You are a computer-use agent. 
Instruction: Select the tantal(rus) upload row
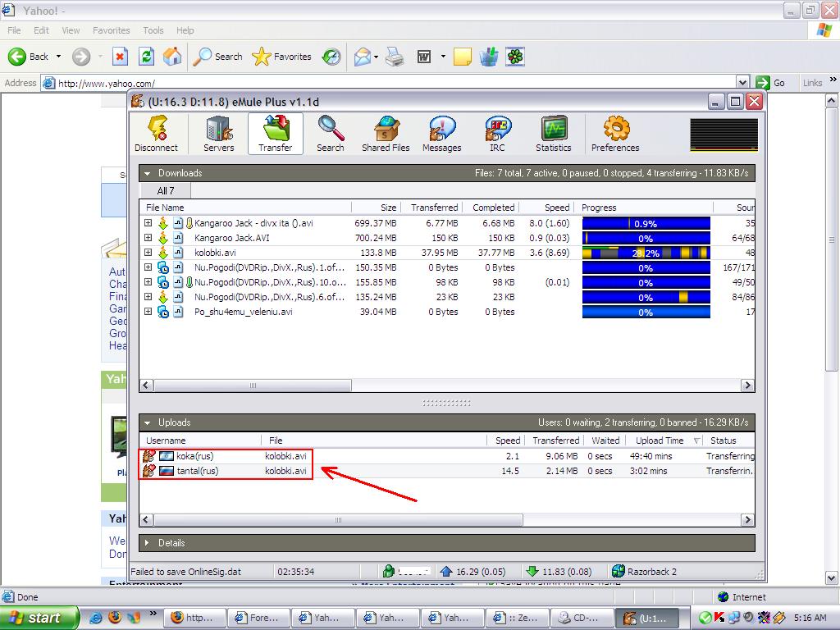coord(447,471)
